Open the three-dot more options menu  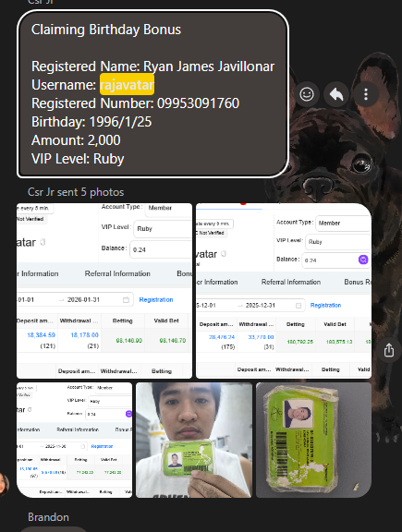coord(366,94)
